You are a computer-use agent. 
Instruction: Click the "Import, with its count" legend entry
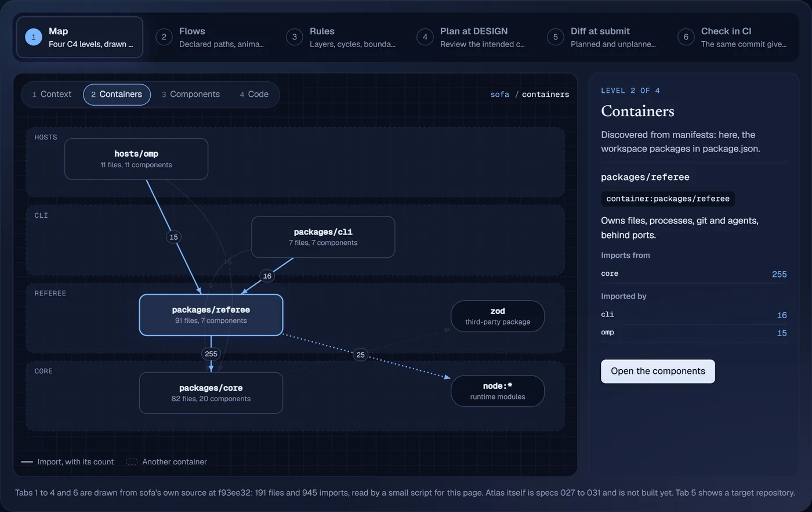pos(67,462)
